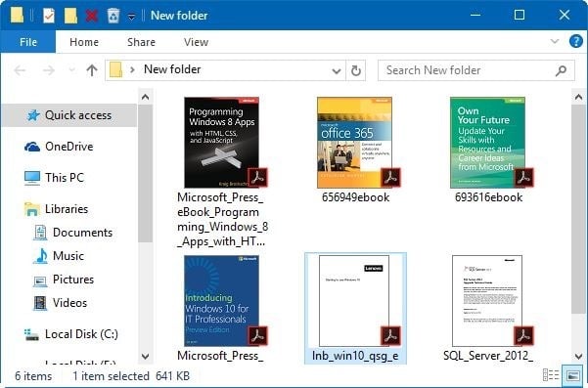
Task: Switch to the Share ribbon tab
Action: (x=141, y=42)
